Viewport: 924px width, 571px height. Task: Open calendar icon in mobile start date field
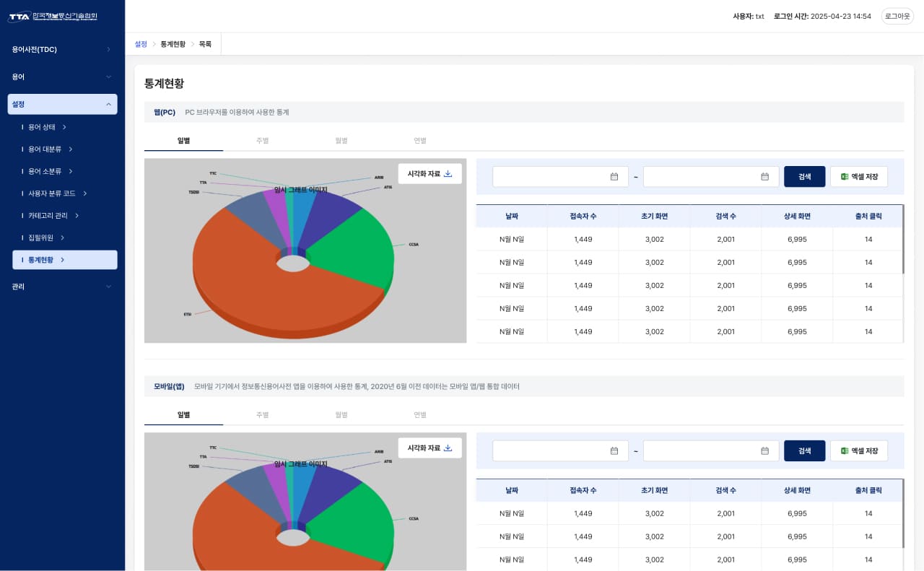614,451
